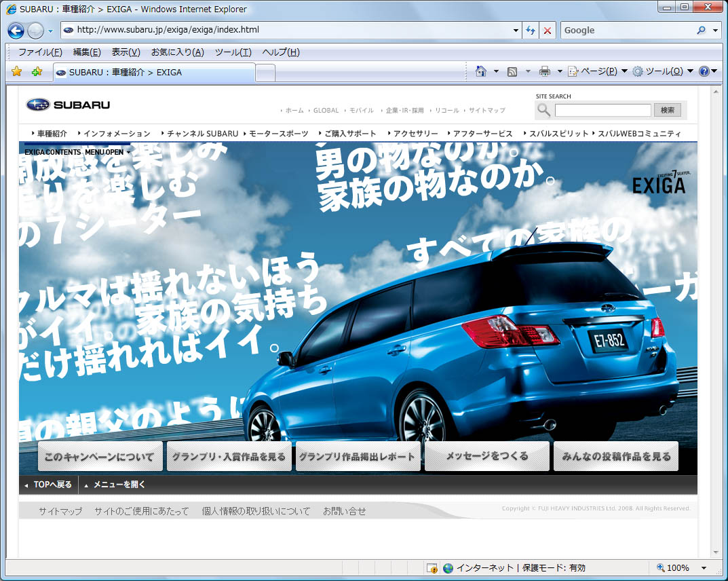
Task: Open the モータースポーツ navigation item
Action: tap(278, 134)
